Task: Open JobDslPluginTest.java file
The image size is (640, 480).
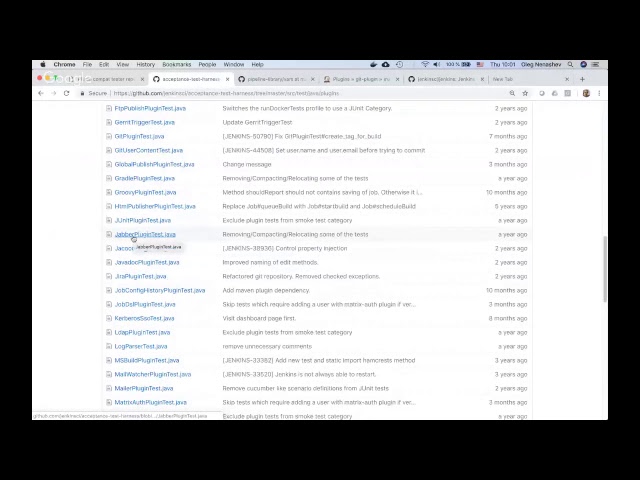Action: click(145, 304)
